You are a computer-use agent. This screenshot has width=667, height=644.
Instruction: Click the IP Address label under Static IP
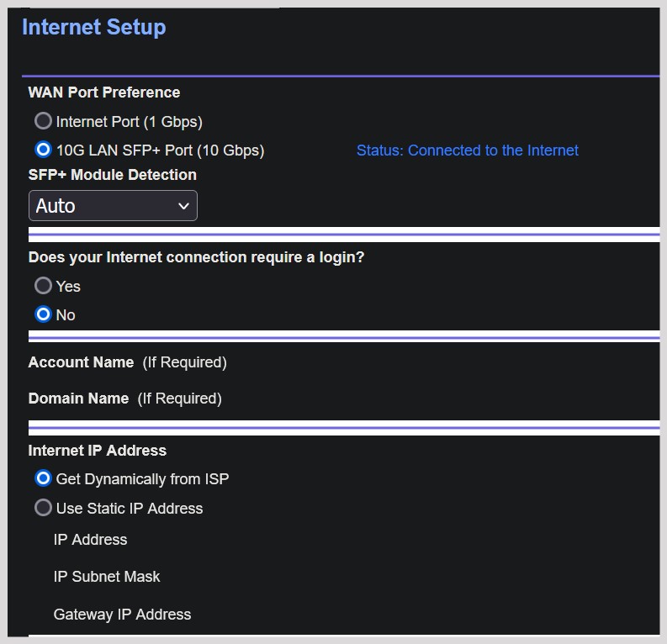(x=90, y=540)
